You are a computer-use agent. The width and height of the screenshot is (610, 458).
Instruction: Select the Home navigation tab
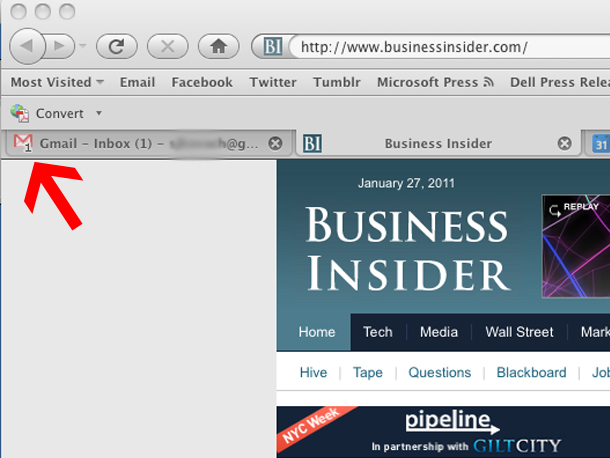pyautogui.click(x=317, y=332)
